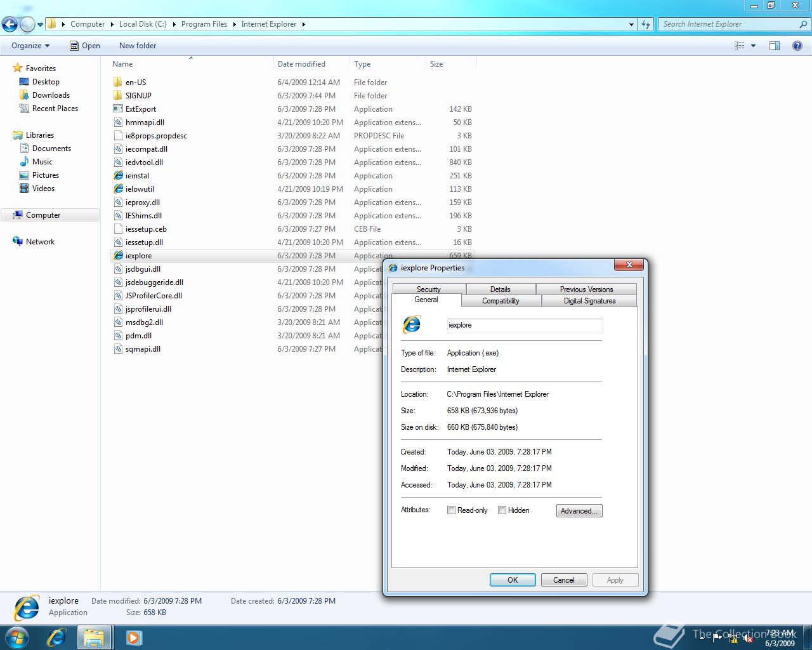Enable the Read-only attribute checkbox
Screen dimensions: 812x650
(x=451, y=510)
